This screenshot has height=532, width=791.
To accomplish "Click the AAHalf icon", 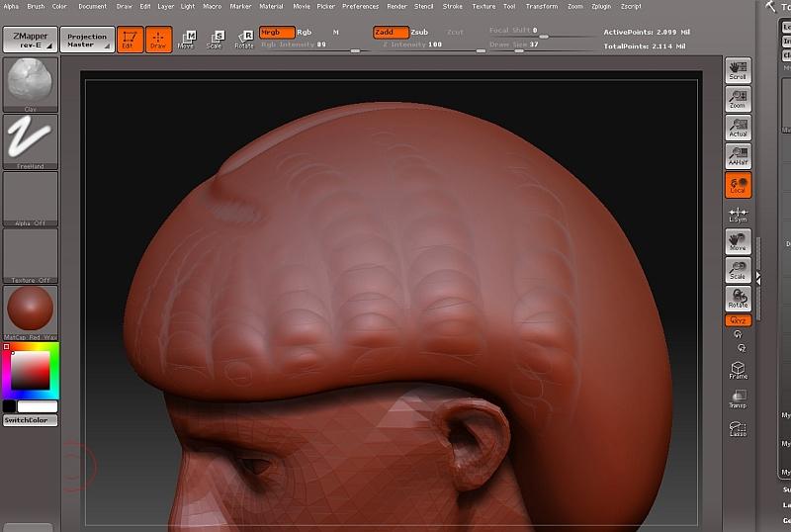I will pyautogui.click(x=738, y=156).
